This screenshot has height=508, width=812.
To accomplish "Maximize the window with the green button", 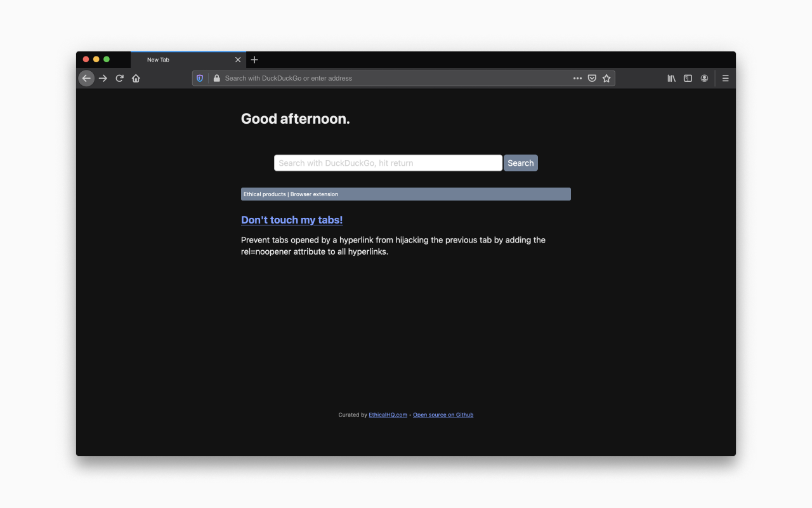I will pyautogui.click(x=107, y=59).
